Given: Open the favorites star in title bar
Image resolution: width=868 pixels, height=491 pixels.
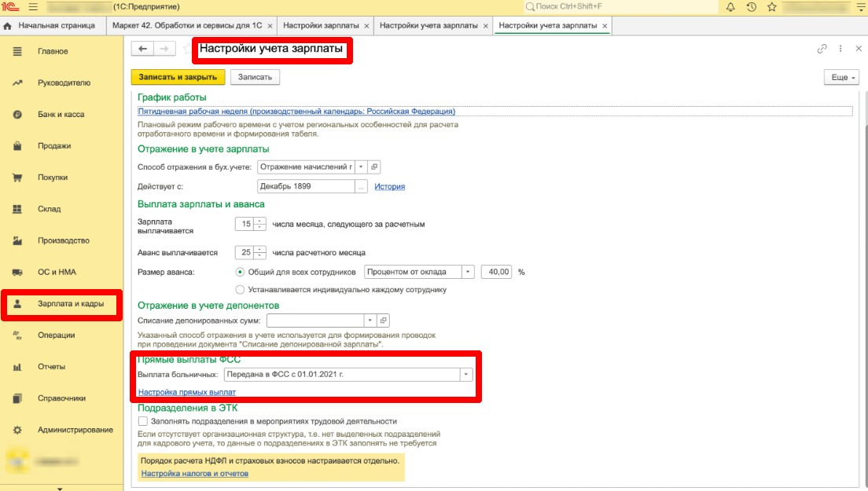Looking at the screenshot, I should pyautogui.click(x=773, y=7).
